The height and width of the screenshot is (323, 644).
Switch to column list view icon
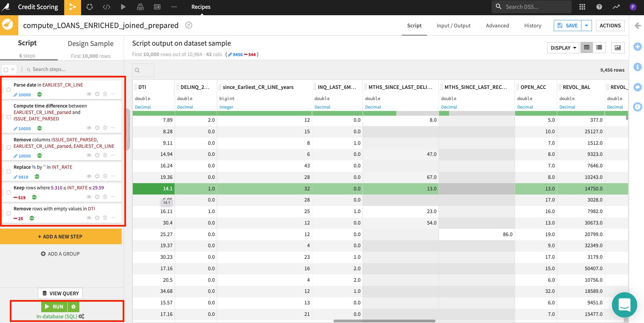[599, 48]
